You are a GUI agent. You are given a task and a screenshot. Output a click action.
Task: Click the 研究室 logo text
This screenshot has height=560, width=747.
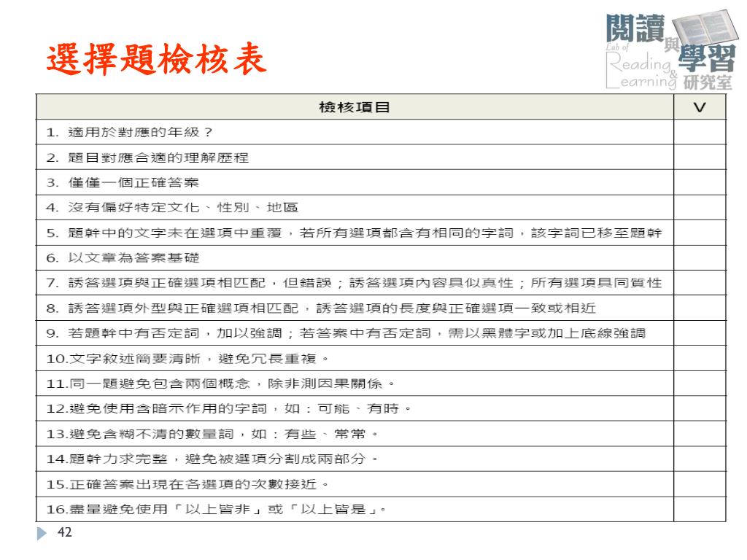(708, 82)
